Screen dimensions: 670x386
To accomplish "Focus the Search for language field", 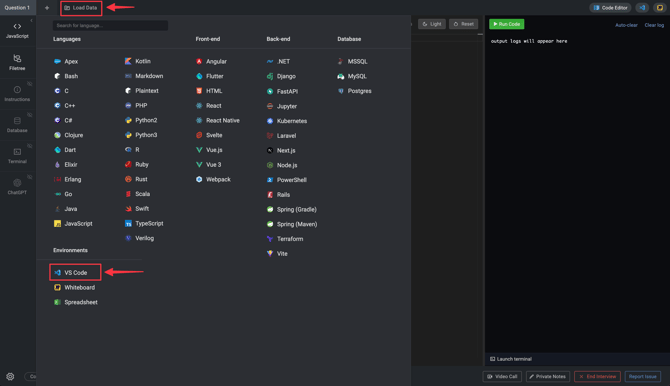I will [x=110, y=25].
